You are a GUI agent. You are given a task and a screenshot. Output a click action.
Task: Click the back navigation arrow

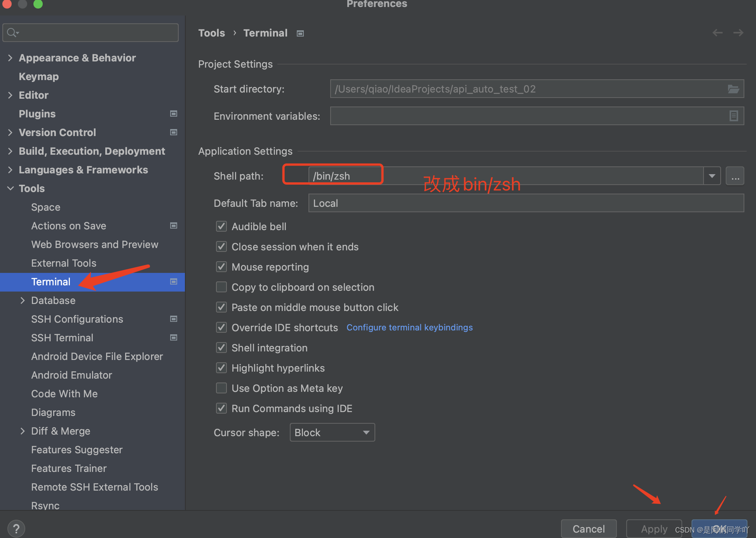717,33
